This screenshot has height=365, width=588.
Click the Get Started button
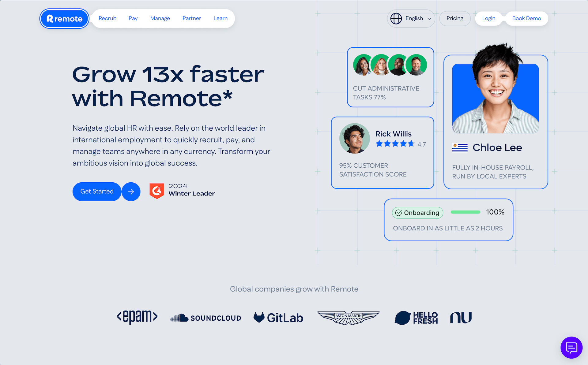click(x=97, y=191)
